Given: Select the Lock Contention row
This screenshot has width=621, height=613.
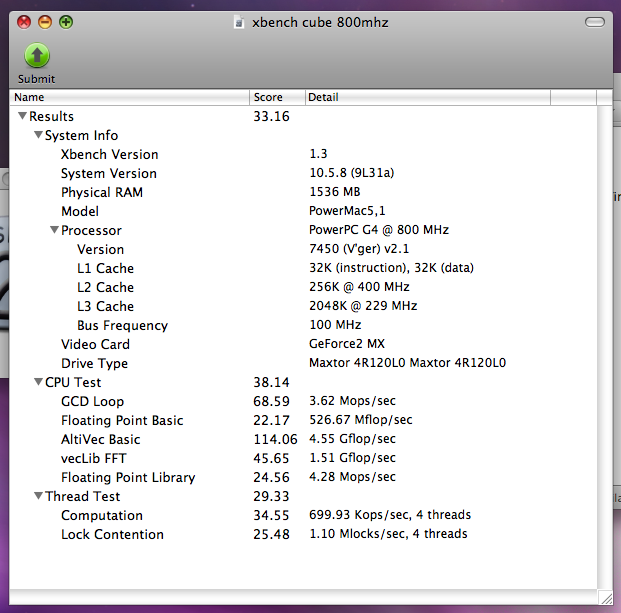Looking at the screenshot, I should click(x=303, y=534).
